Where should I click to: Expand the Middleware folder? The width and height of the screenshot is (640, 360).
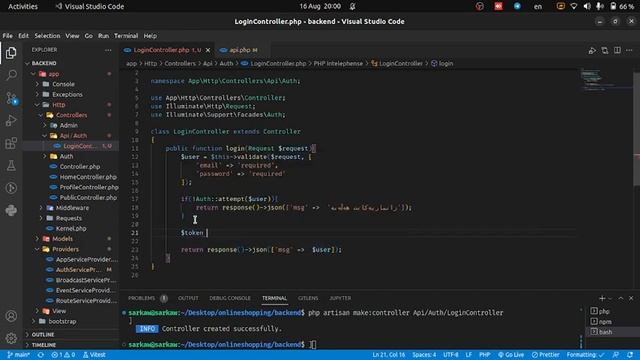pyautogui.click(x=71, y=208)
